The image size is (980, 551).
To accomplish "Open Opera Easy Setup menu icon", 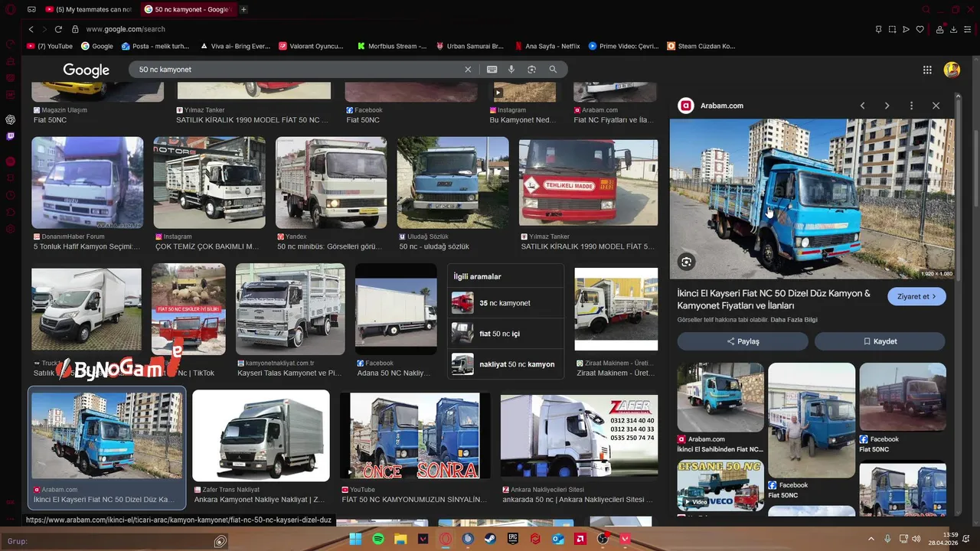I will (969, 29).
